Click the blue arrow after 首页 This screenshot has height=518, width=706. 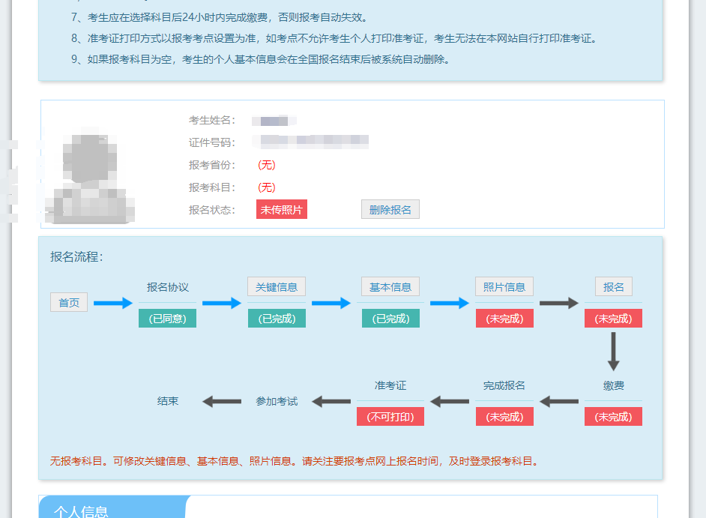(x=113, y=303)
